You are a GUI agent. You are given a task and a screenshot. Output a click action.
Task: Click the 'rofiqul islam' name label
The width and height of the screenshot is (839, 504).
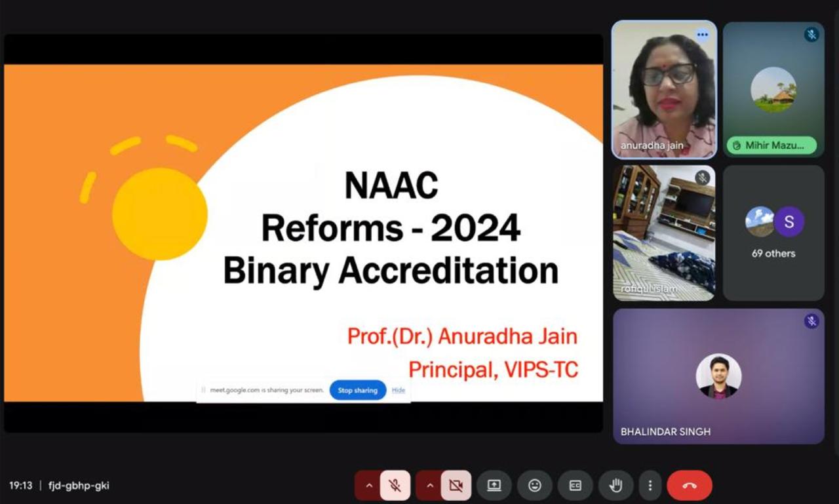tap(649, 288)
